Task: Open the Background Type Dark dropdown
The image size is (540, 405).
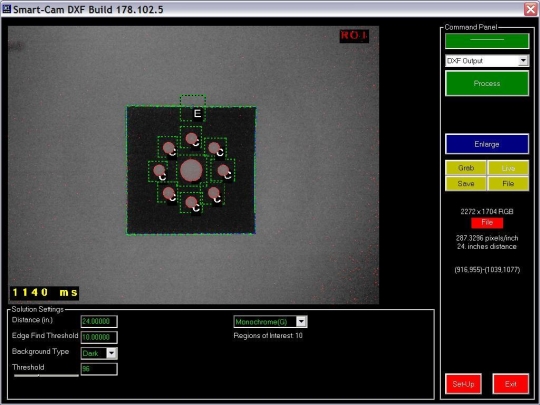Action: 111,353
